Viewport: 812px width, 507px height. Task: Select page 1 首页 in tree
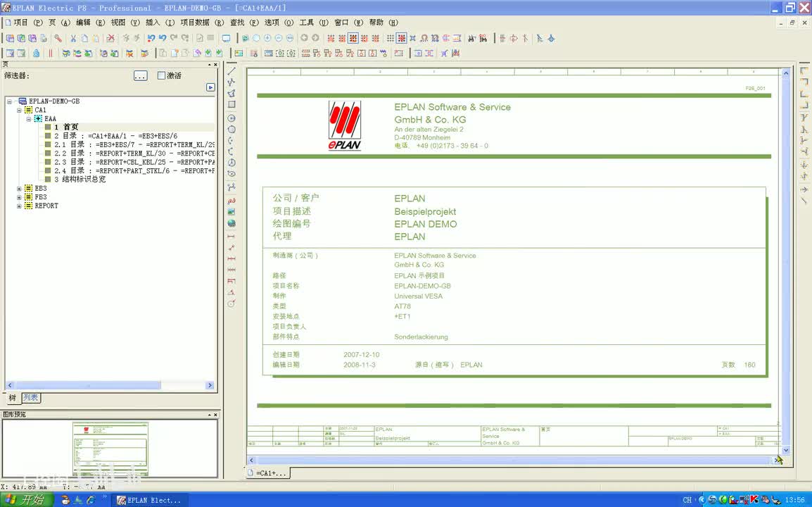(x=65, y=127)
